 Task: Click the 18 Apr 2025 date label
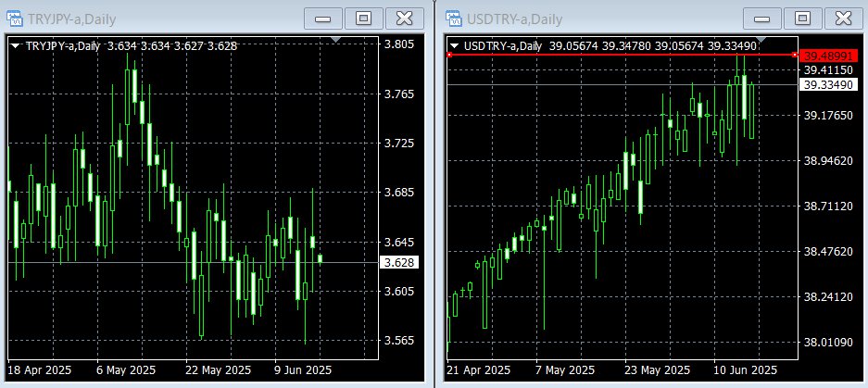coord(40,369)
